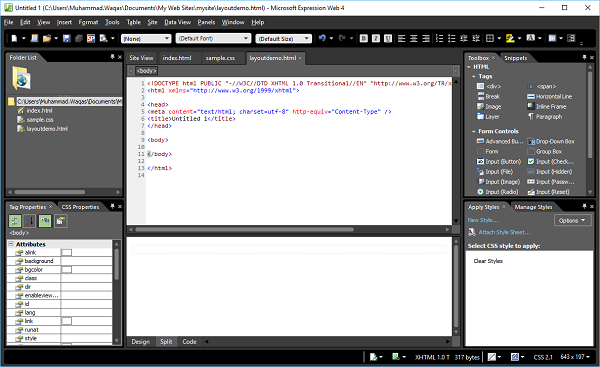
Task: Open the Default Font dropdown
Action: (213, 38)
